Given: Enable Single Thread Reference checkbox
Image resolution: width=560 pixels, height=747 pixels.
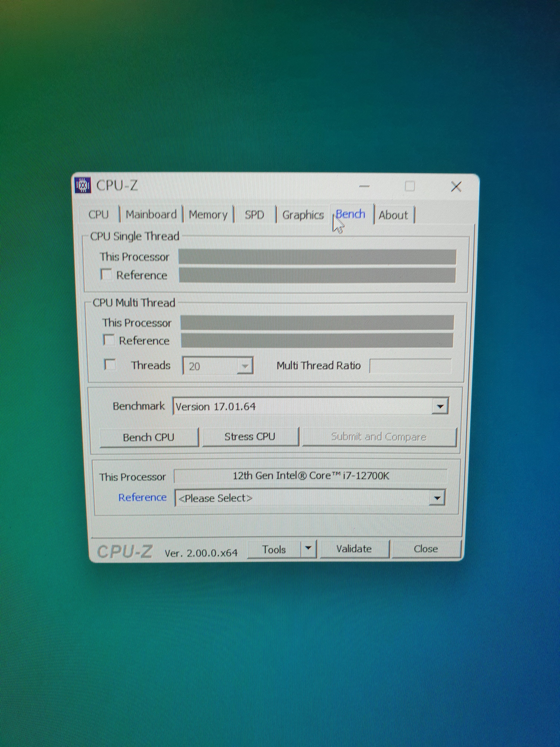Looking at the screenshot, I should pos(106,274).
